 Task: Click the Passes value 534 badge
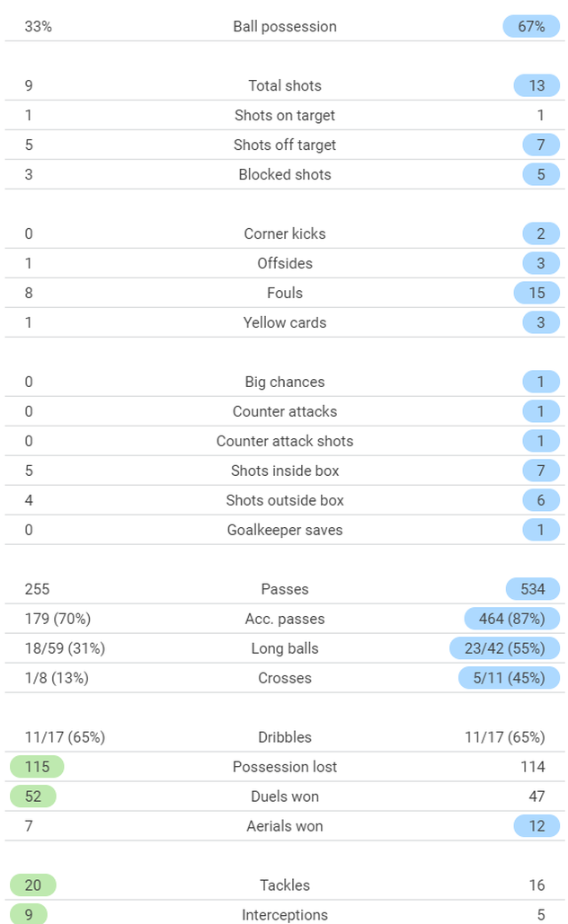pos(532,589)
